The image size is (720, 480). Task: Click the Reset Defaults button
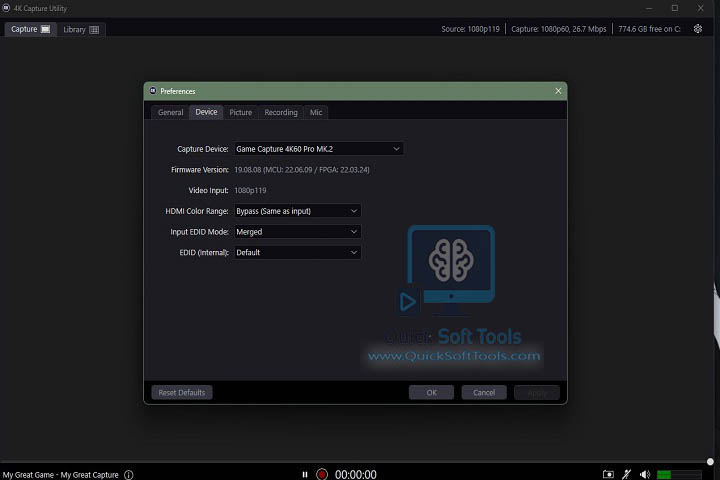click(x=182, y=392)
